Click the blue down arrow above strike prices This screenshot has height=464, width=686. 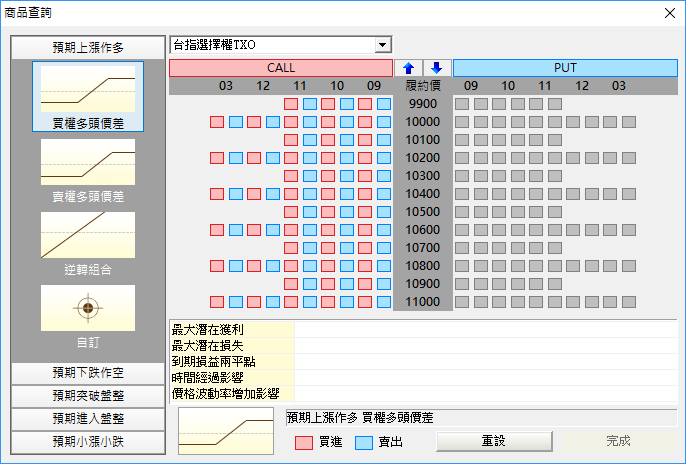point(436,68)
